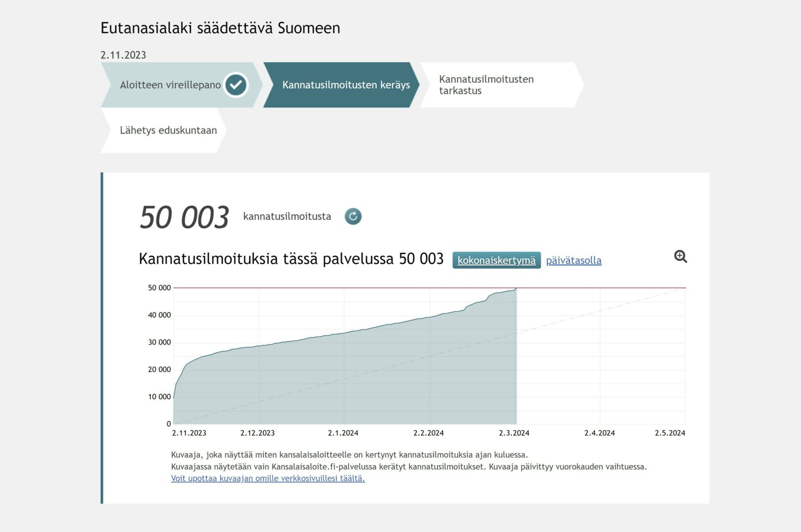Click the 2.1.2024 x-axis date label
The image size is (801, 532).
[x=343, y=433]
